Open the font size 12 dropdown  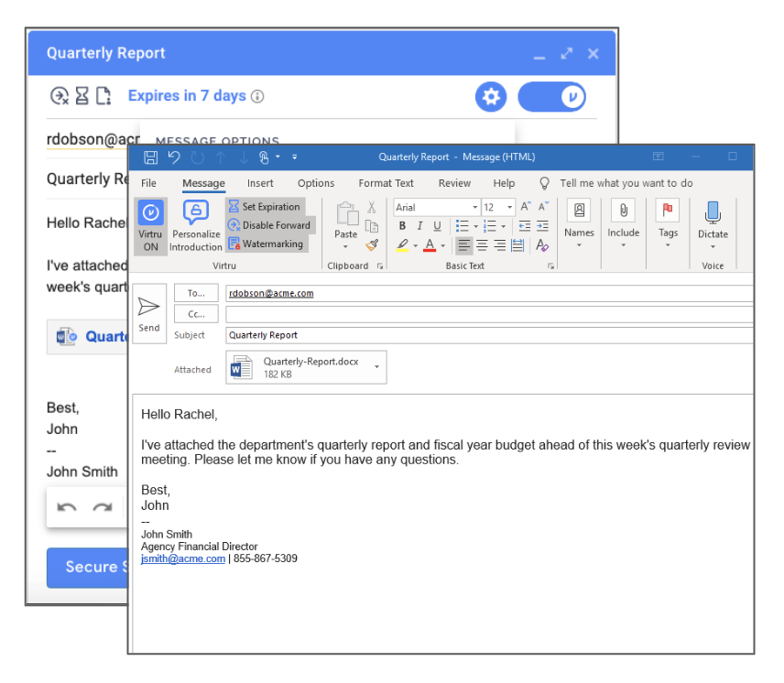(509, 207)
